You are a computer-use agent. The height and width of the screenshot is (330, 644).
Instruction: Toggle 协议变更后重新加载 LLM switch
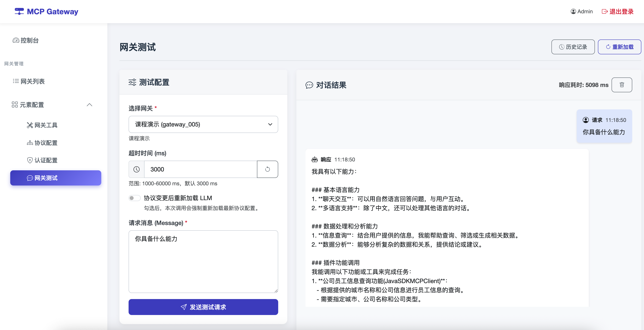[x=134, y=198]
